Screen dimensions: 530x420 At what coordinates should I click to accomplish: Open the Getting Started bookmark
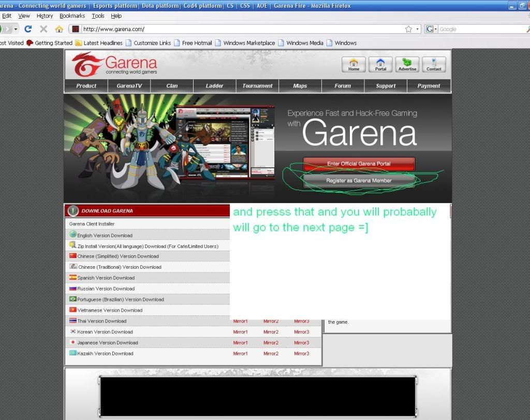(x=50, y=43)
